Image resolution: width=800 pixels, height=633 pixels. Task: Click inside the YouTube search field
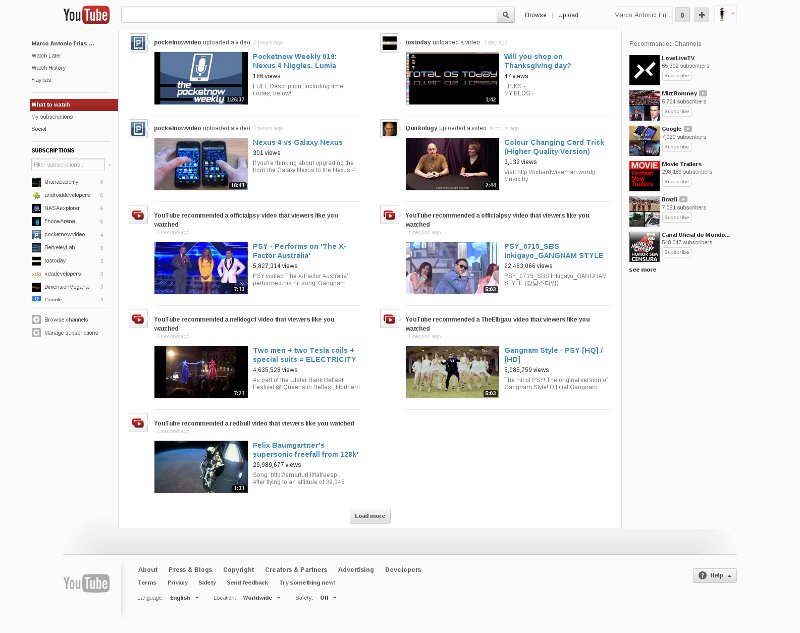tap(309, 15)
